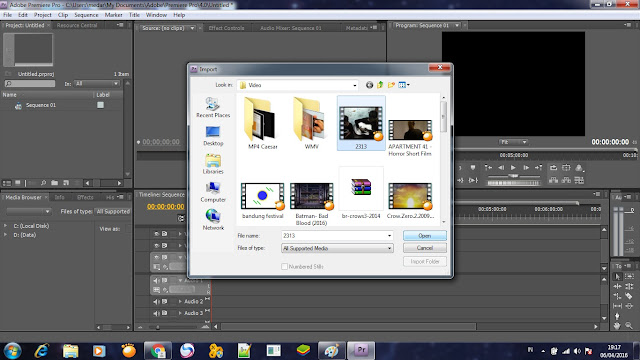Image resolution: width=640 pixels, height=360 pixels.
Task: Select the MP4 Caesar folder
Action: click(262, 123)
